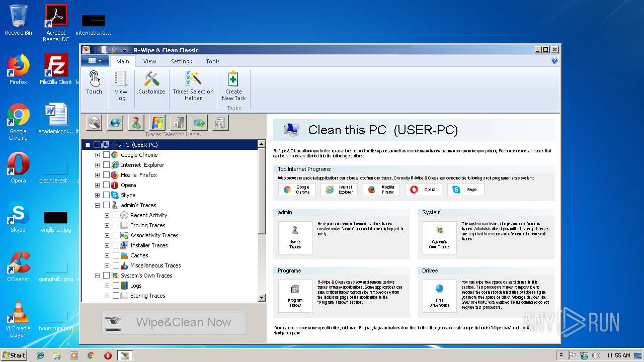Click the stacked documents helper icon
Image resolution: width=644 pixels, height=362 pixels.
221,123
